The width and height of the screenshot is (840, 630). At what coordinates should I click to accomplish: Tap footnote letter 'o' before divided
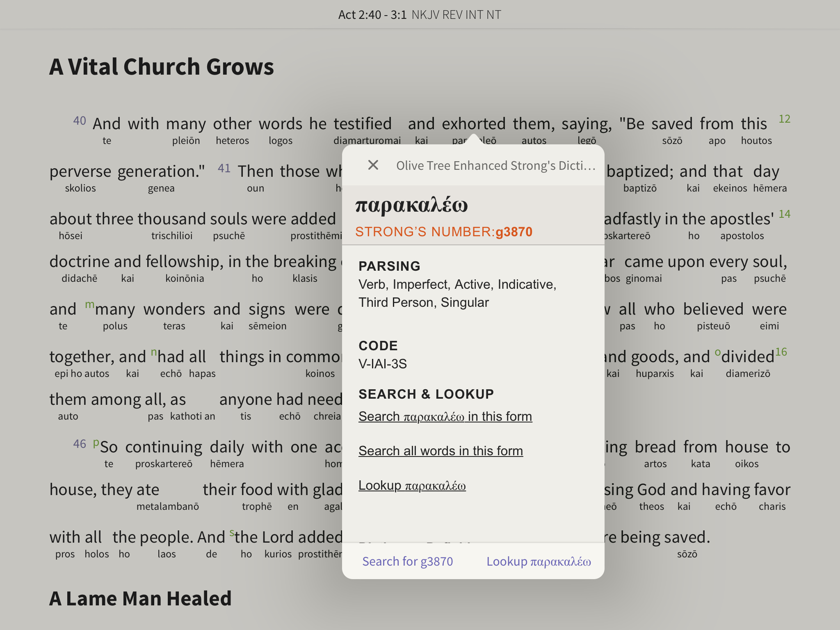click(x=717, y=352)
